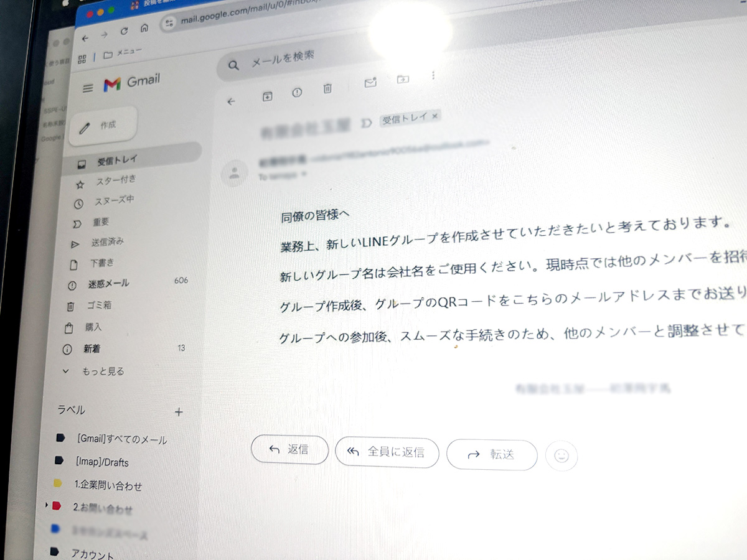Click the 返信 reply button
747x560 pixels.
click(x=289, y=449)
